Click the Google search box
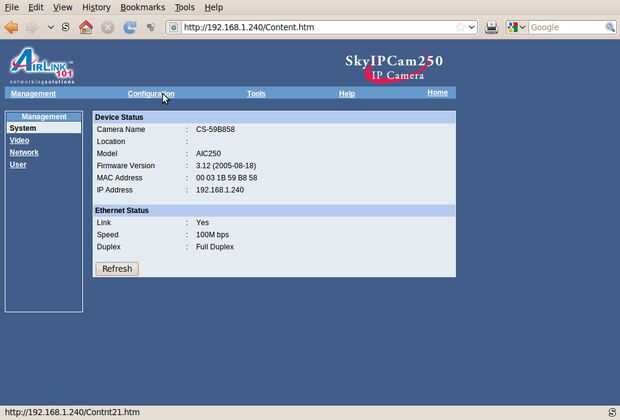This screenshot has width=620, height=420. click(x=567, y=27)
